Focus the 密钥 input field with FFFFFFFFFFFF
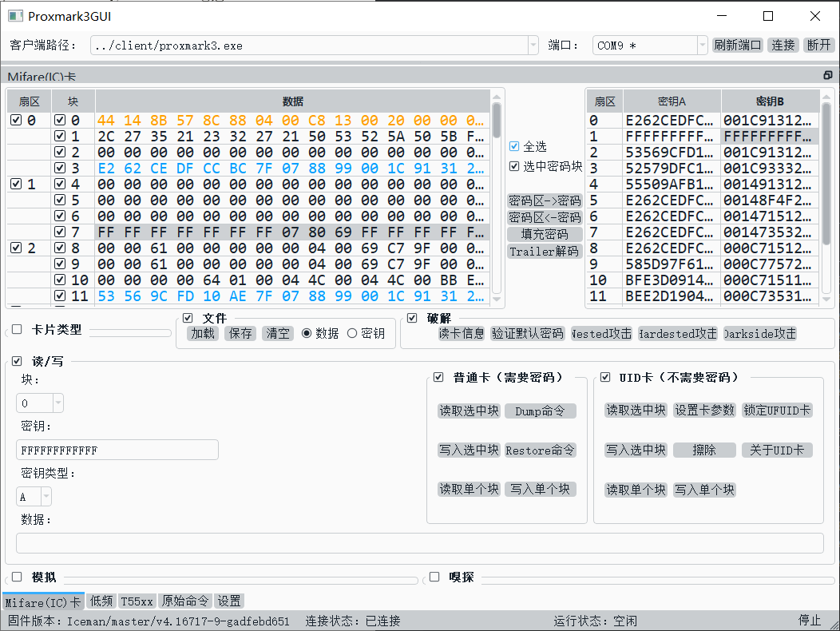The height and width of the screenshot is (631, 840). click(117, 450)
